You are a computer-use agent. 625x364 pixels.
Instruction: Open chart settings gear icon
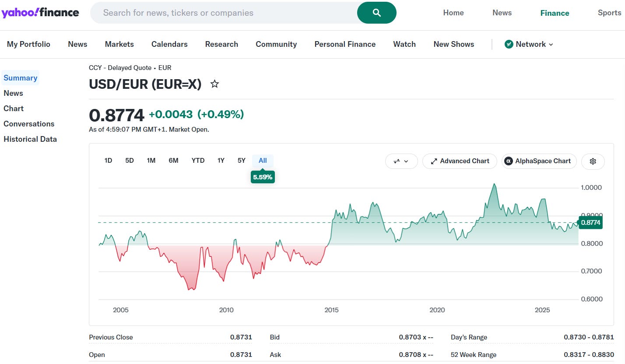click(593, 161)
